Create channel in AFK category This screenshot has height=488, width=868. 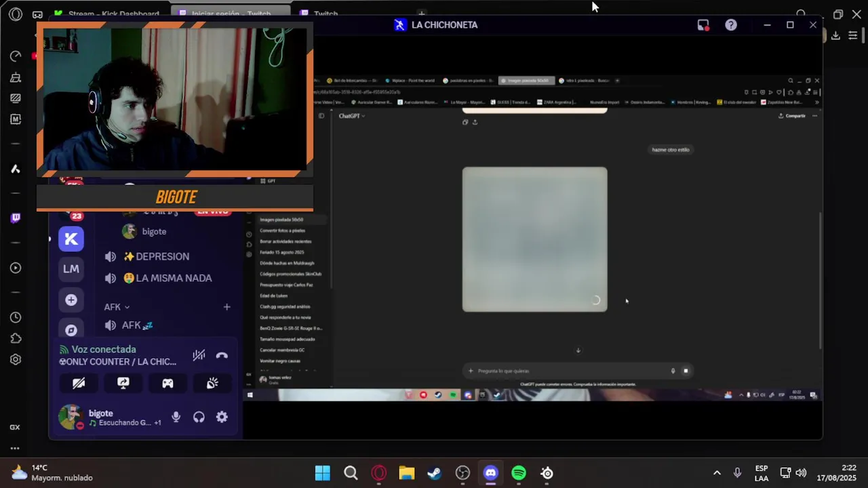(x=226, y=307)
